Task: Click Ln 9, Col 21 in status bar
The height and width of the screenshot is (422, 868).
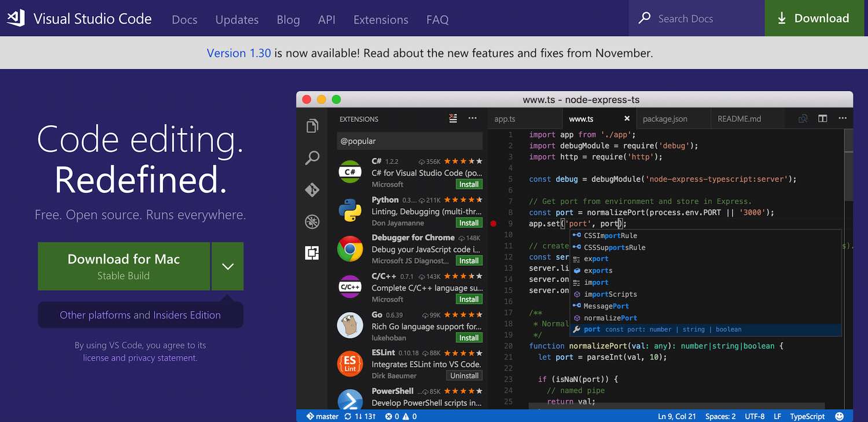Action: pos(677,416)
